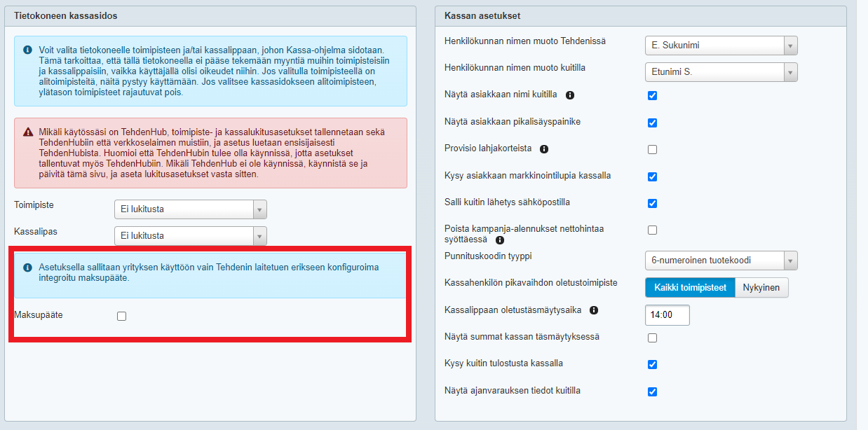Check Näytä summat kassan täsmäytyksessä
Screen dimensions: 868x430
652,338
